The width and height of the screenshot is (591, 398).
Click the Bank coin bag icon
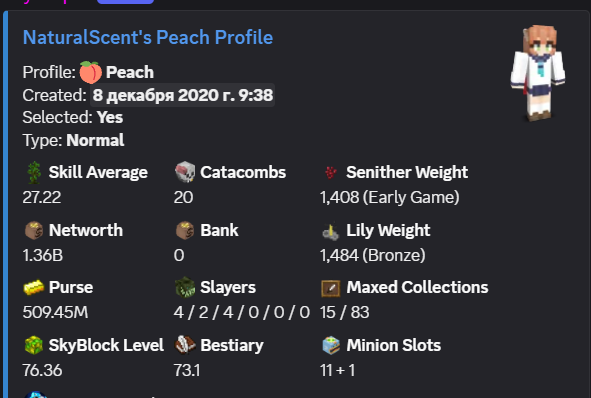pos(185,230)
